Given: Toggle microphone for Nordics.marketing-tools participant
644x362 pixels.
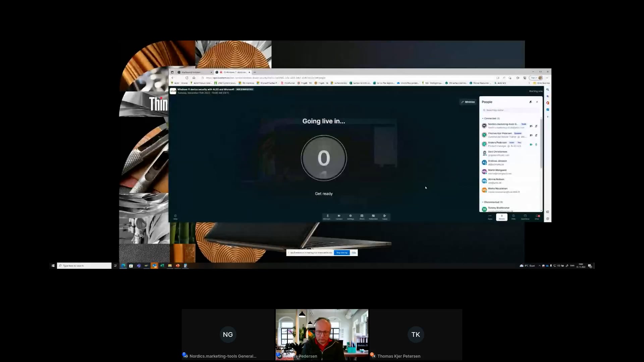Looking at the screenshot, I should pyautogui.click(x=536, y=126).
